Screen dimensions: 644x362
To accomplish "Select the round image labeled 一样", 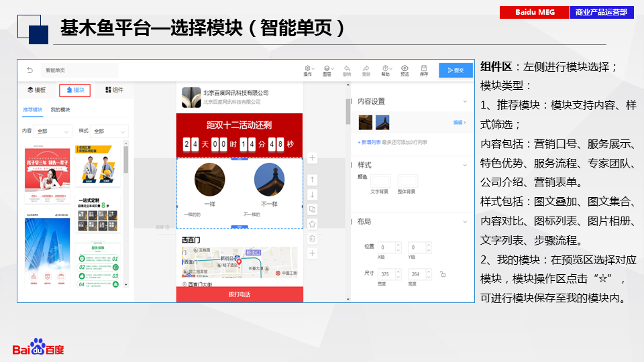I will (x=209, y=180).
